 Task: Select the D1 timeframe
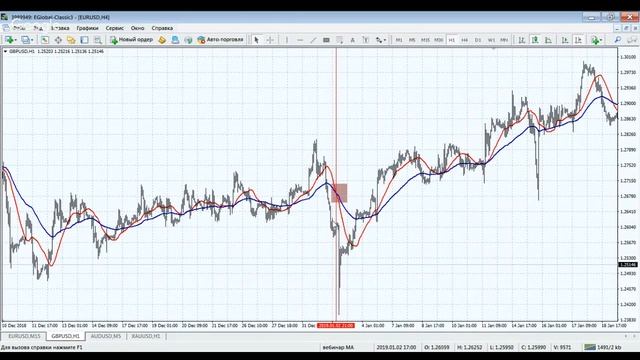[478, 40]
